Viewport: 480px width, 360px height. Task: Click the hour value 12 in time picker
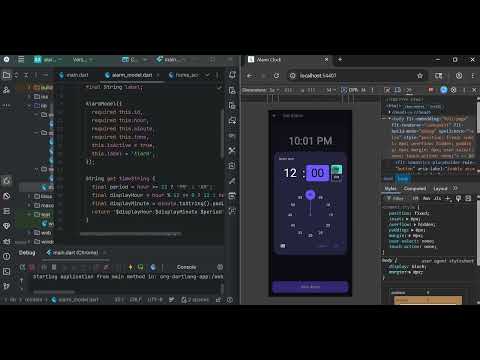290,173
